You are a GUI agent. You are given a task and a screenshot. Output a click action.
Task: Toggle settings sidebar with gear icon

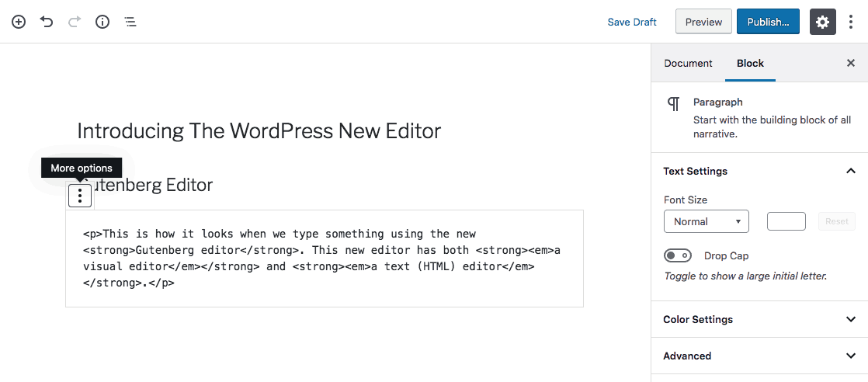pos(823,22)
